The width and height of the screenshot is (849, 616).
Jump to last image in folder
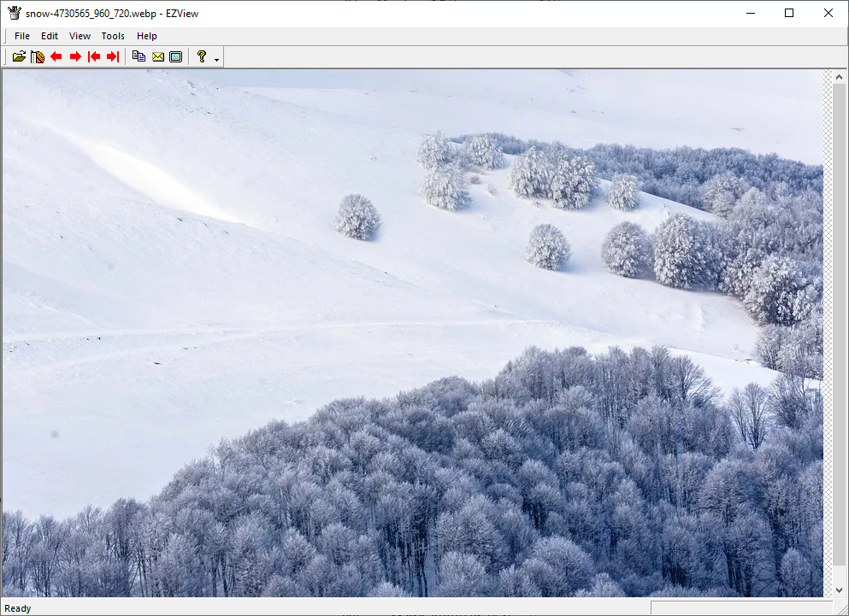(x=113, y=56)
